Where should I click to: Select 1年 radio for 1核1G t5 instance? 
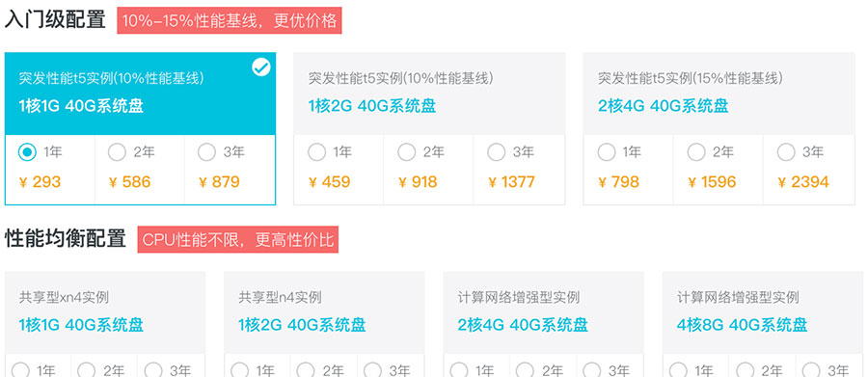coord(27,151)
